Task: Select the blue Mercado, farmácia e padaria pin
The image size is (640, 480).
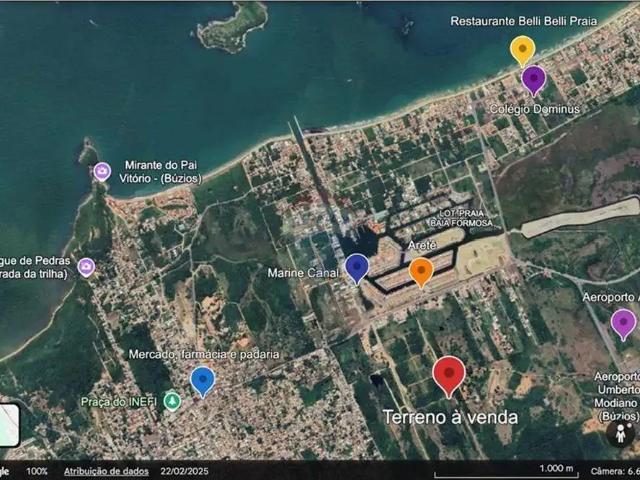Action: pyautogui.click(x=203, y=381)
